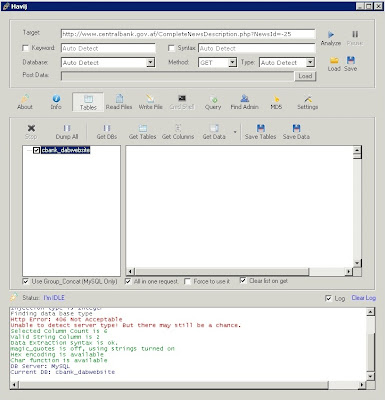Image resolution: width=385 pixels, height=400 pixels.
Task: Click the 'Selected Column Count is 6' log line
Action: click(59, 331)
